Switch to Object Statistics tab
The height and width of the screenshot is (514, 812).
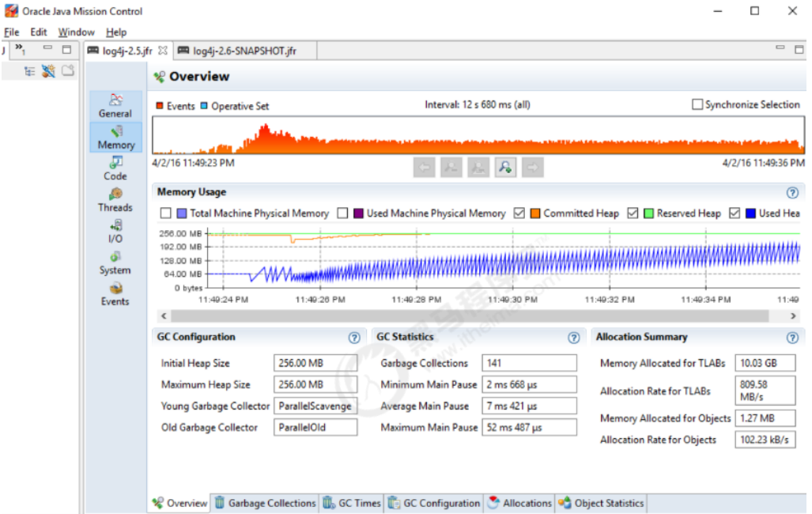[x=601, y=503]
